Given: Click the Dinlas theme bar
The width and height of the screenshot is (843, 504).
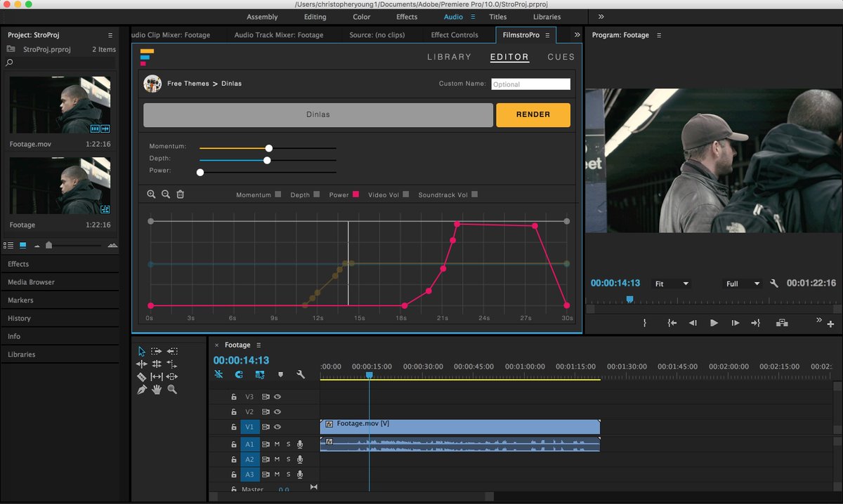Looking at the screenshot, I should click(318, 114).
